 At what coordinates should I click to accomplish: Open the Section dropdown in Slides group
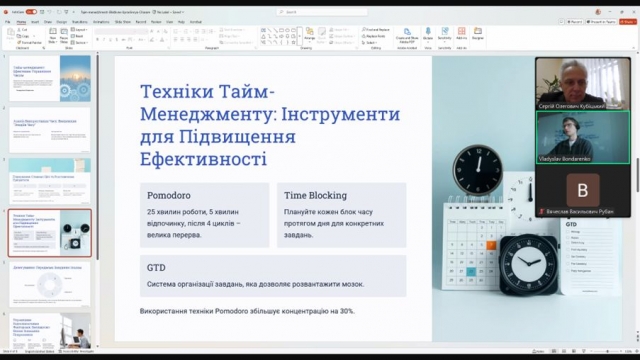coord(79,42)
